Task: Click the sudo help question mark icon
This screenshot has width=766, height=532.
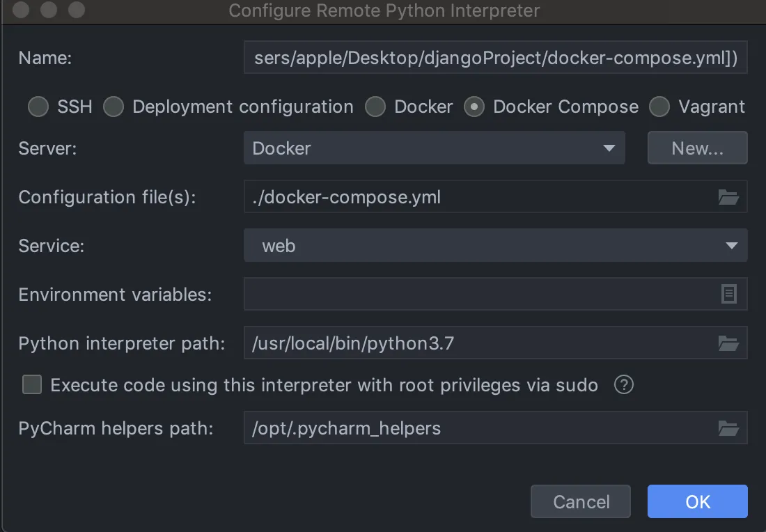Action: 624,384
